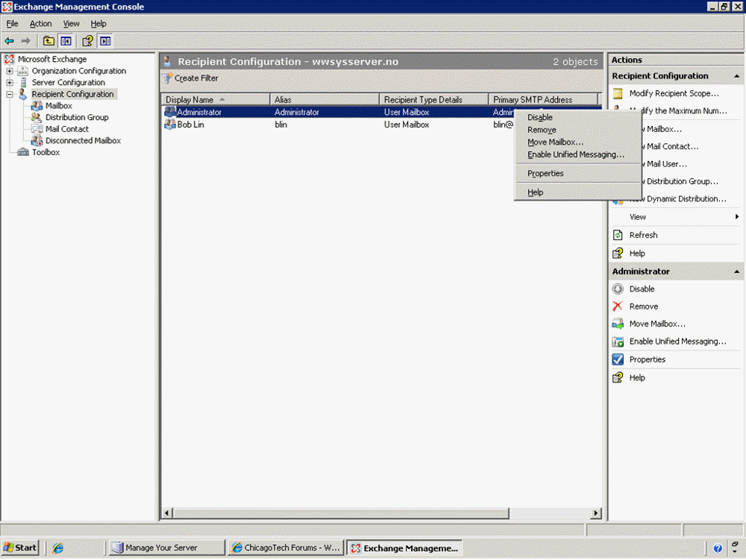
Task: Select Toolbox node in tree
Action: click(x=46, y=152)
